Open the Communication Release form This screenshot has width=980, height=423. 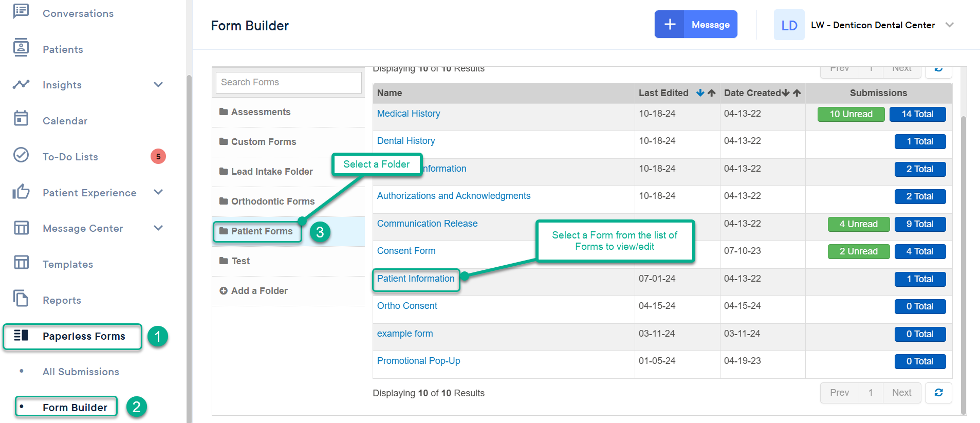click(427, 224)
